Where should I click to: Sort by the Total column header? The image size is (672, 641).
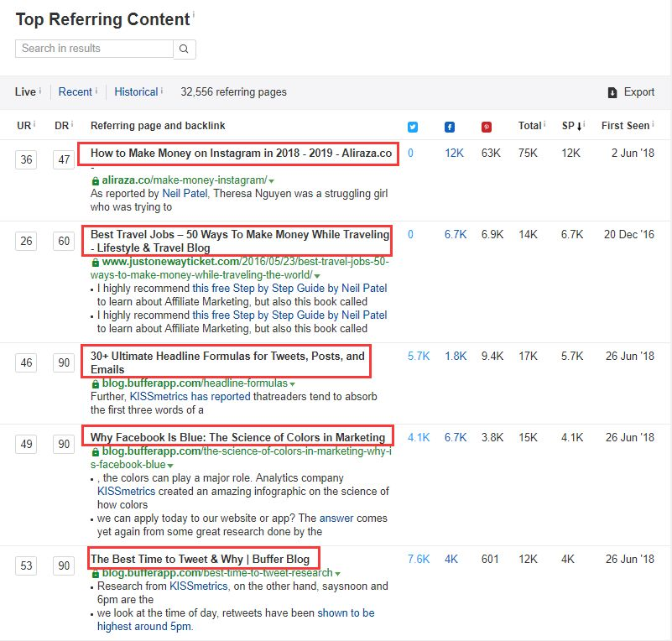529,126
